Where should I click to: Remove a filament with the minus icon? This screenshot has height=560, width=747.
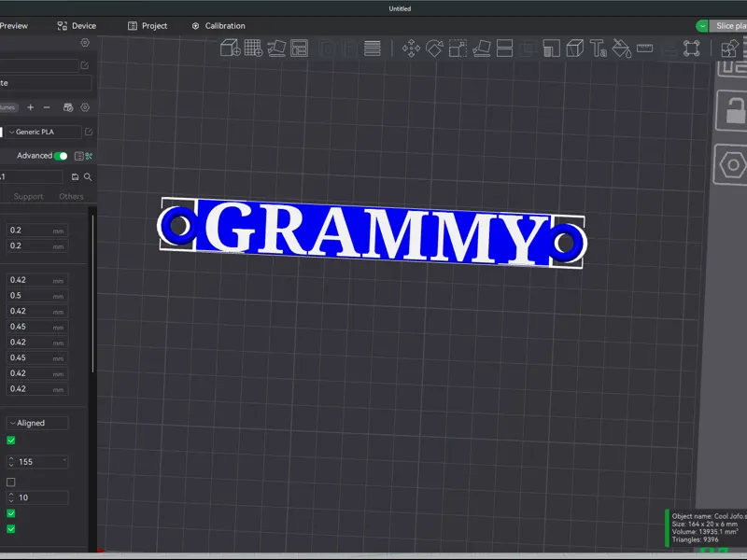pos(47,107)
